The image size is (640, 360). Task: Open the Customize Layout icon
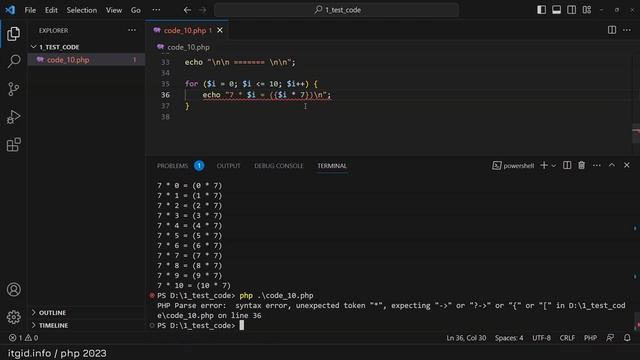[587, 10]
